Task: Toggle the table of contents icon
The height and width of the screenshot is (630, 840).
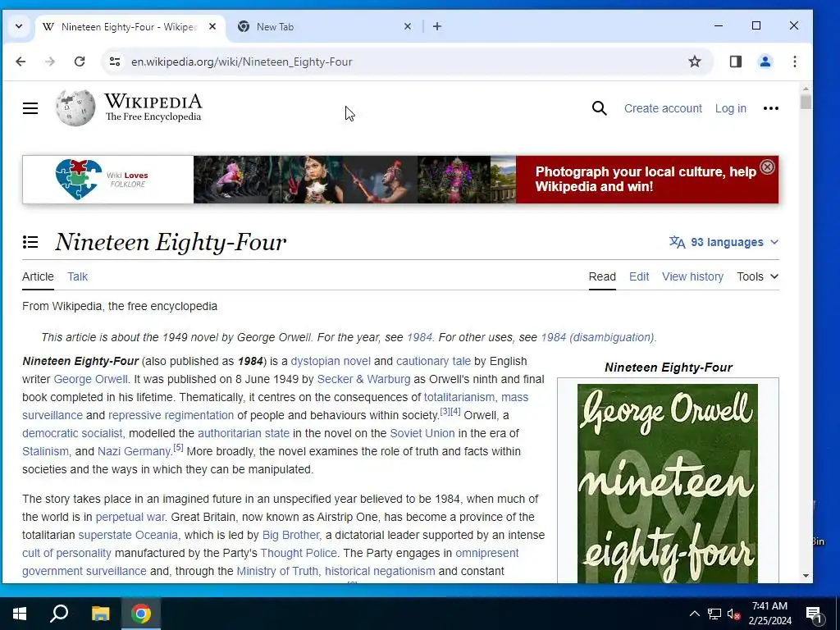Action: pyautogui.click(x=30, y=242)
